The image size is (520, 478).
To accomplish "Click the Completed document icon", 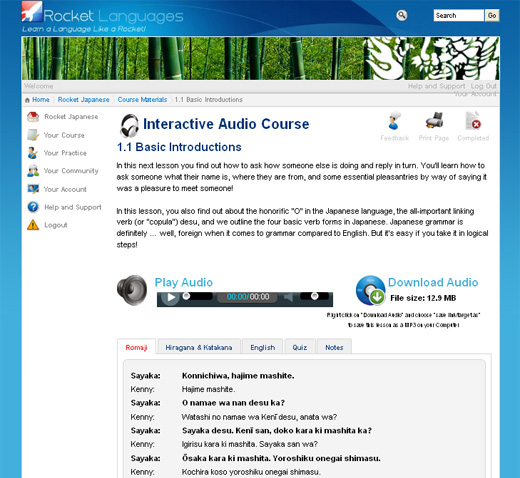I will pos(473,121).
